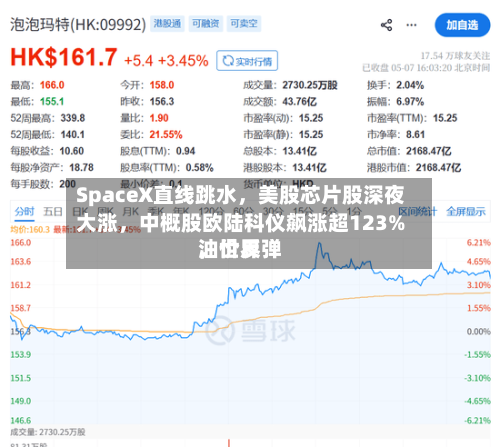This screenshot has width=500, height=447.
Task: Click the 量比 value 1.90
Action: coord(159,118)
